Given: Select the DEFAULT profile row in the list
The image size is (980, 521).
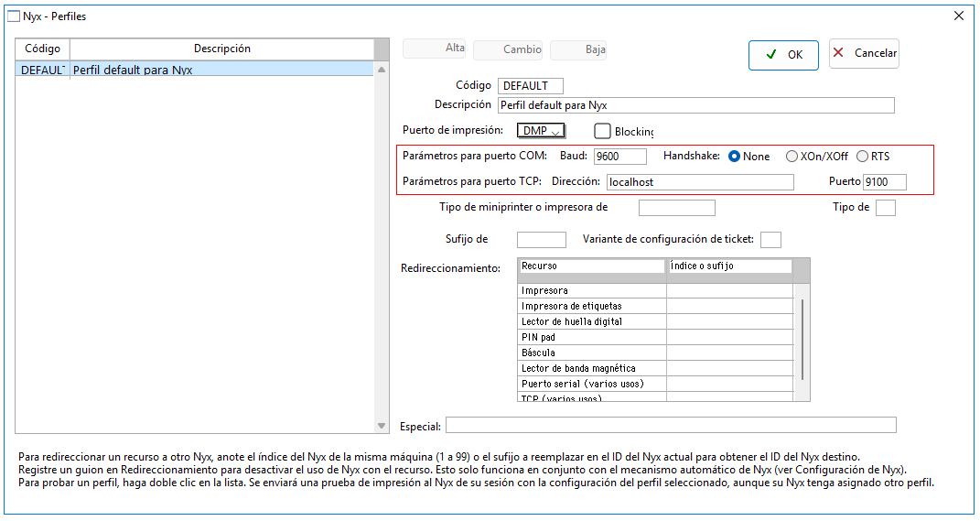Looking at the screenshot, I should [194, 70].
